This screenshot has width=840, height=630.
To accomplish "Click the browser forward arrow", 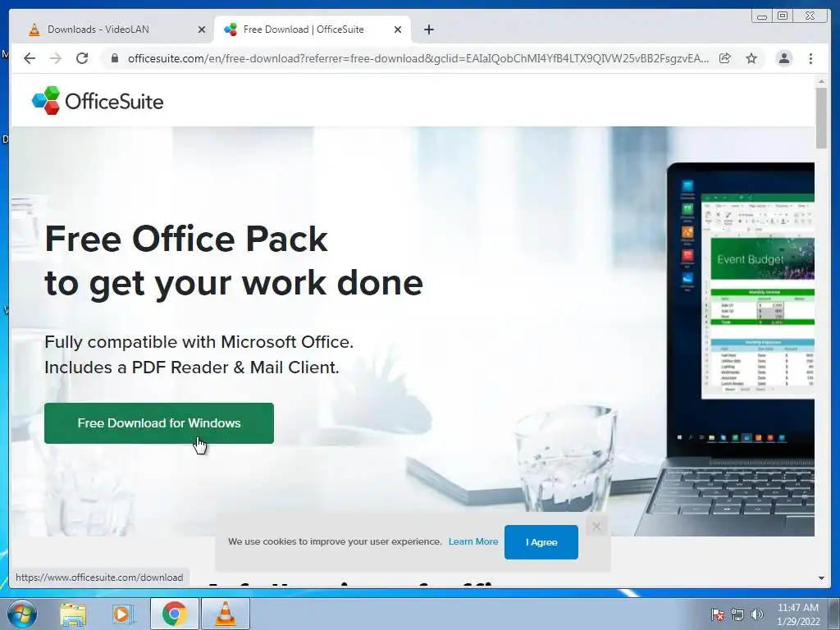I will (56, 58).
